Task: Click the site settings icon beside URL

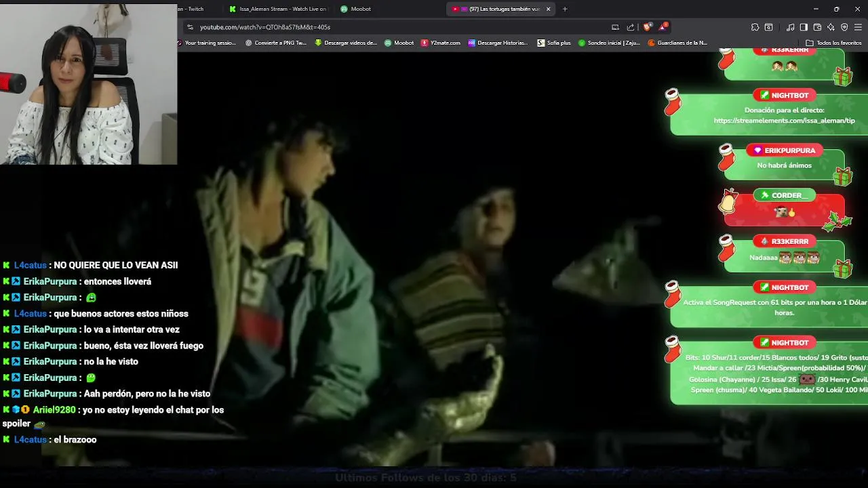Action: (x=191, y=27)
